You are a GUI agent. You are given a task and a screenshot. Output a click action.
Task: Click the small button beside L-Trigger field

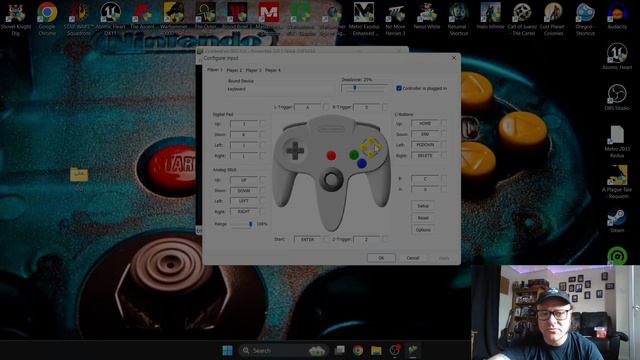coord(326,107)
